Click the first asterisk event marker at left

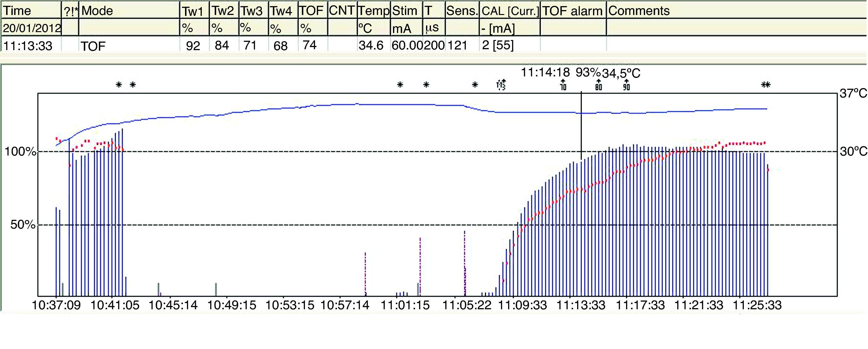119,84
